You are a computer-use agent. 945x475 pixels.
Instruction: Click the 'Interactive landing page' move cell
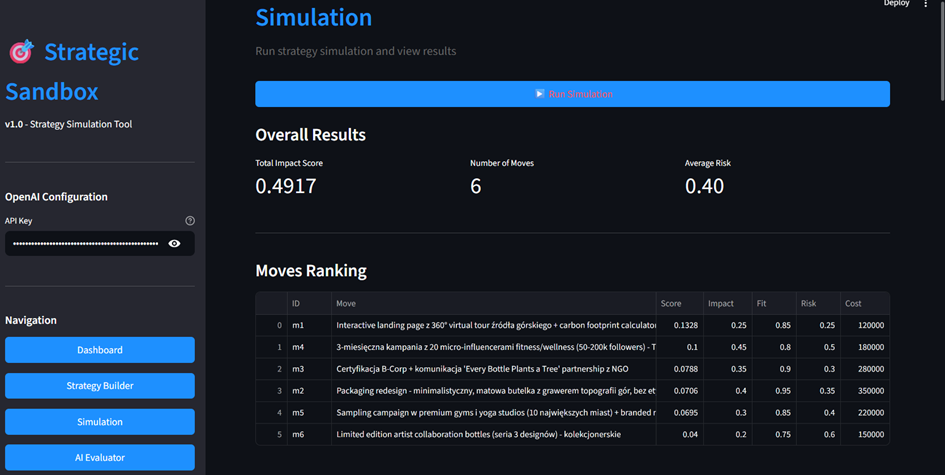click(494, 326)
